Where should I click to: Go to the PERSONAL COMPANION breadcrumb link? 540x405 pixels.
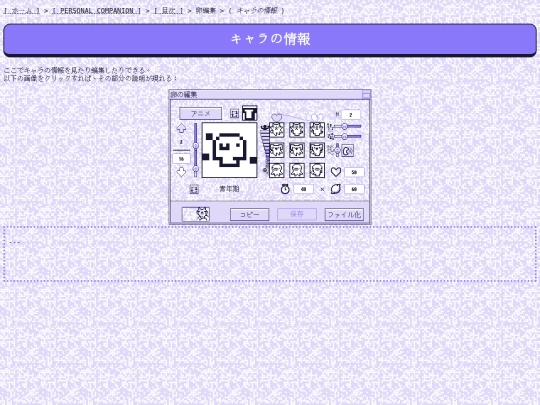coord(96,11)
